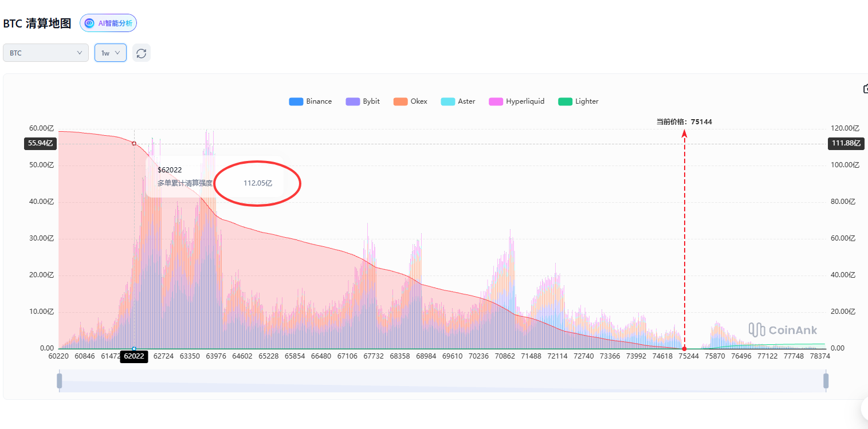Open the AI智能分析 analysis button
868x429 pixels.
pos(108,23)
